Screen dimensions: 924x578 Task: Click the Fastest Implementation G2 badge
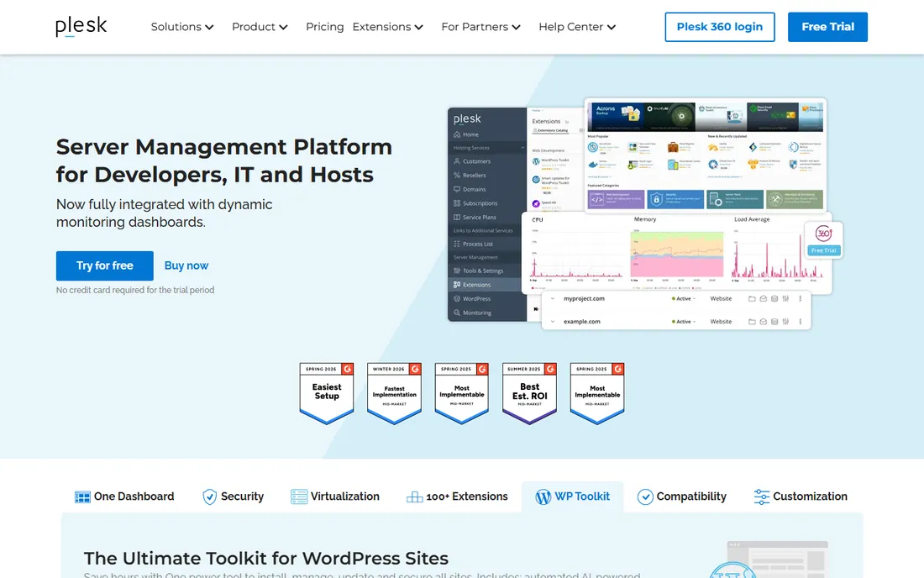click(394, 393)
